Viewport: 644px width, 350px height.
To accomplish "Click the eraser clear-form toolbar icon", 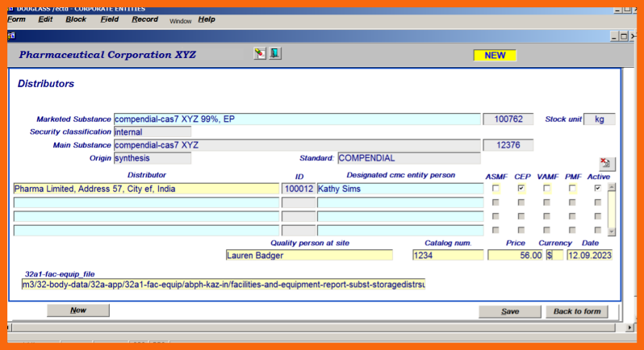I will coord(259,54).
